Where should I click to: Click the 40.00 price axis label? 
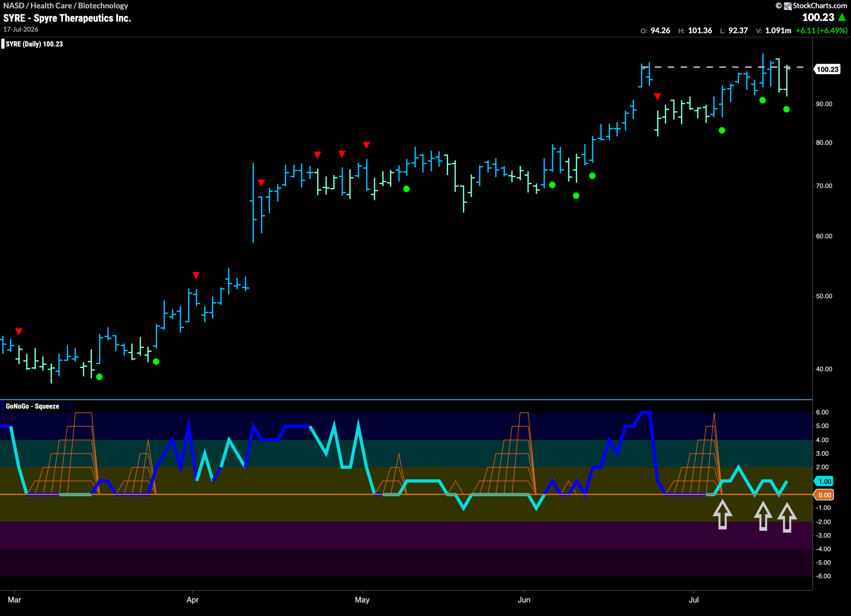pos(824,369)
